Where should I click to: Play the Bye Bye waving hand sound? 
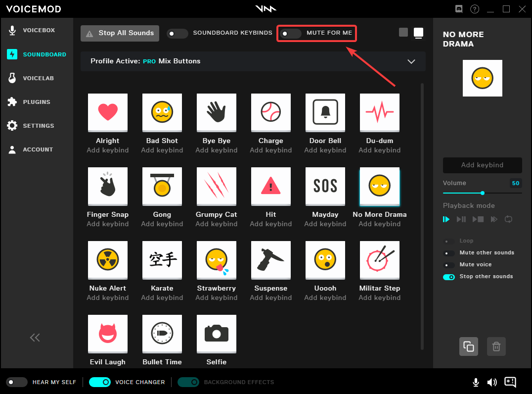click(x=217, y=112)
